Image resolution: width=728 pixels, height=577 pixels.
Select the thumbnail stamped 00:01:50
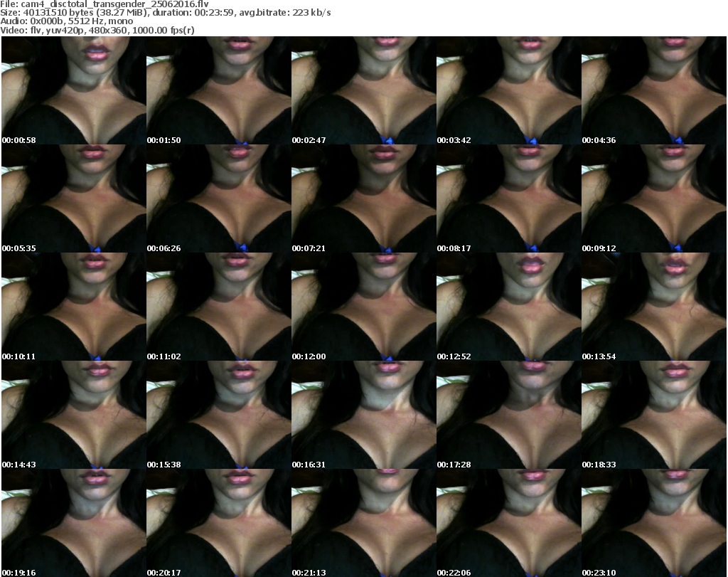(x=219, y=90)
